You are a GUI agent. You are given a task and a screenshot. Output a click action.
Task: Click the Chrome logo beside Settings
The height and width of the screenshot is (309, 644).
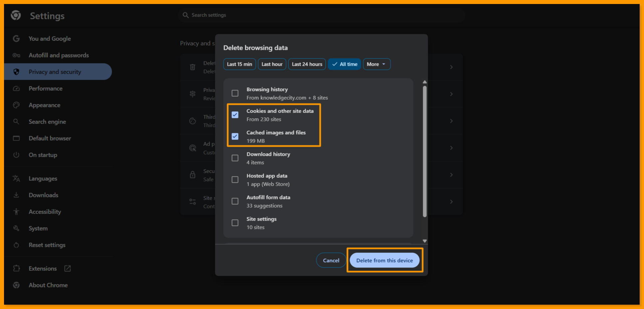(x=16, y=15)
